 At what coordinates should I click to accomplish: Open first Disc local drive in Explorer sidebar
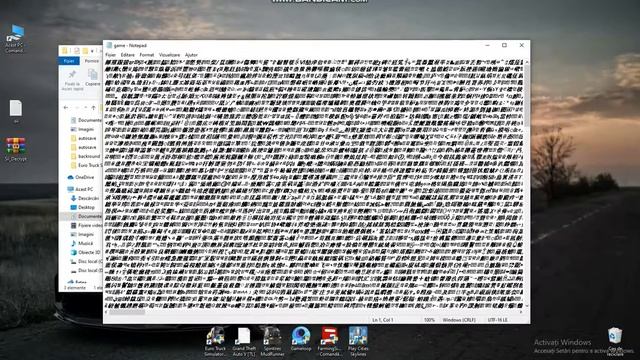(86, 261)
